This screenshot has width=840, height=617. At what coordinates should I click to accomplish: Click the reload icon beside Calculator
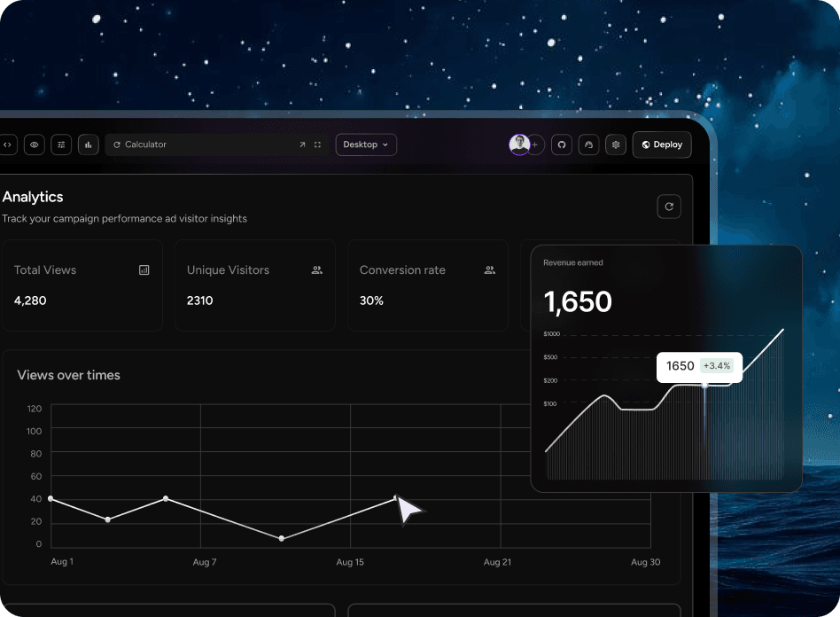[117, 144]
